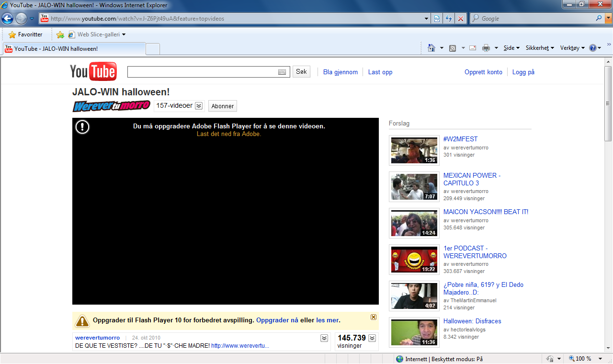Click the Oppgrader nå link
This screenshot has height=364, width=613.
[277, 320]
